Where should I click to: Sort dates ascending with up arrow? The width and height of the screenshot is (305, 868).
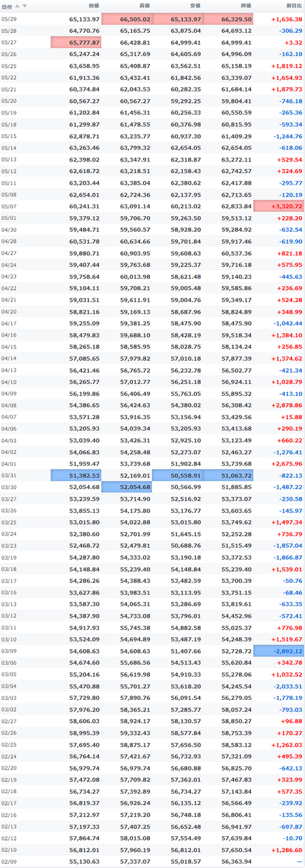coord(18,5)
